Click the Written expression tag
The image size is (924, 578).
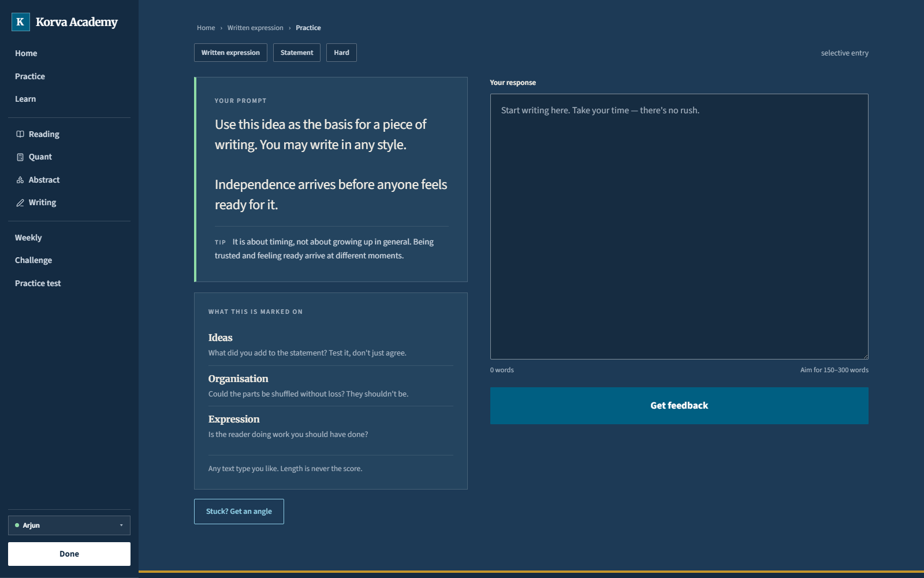coord(230,53)
